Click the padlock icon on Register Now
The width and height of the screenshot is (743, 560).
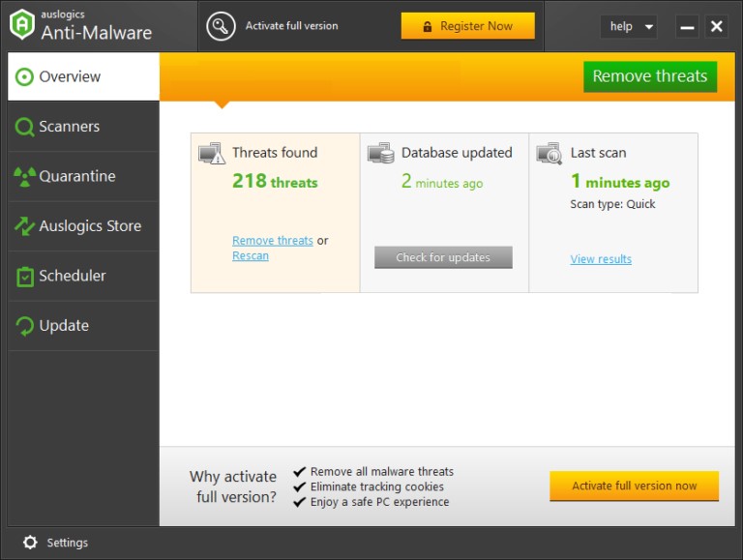(x=427, y=26)
